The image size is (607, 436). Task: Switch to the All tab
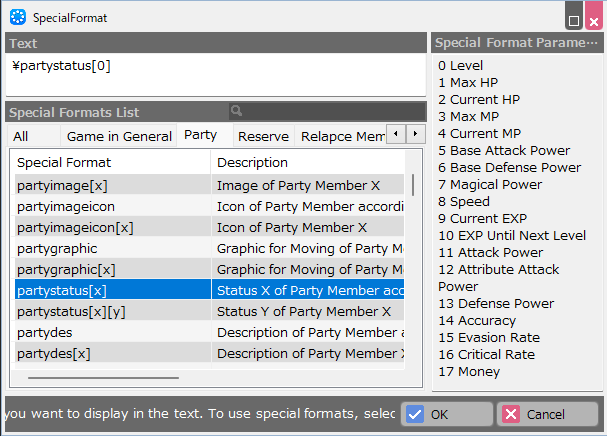(x=33, y=136)
